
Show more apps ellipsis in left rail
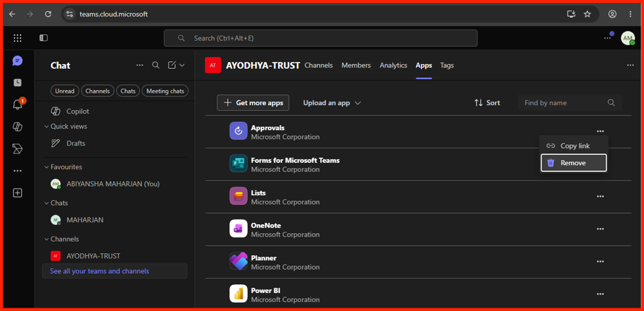coord(17,171)
